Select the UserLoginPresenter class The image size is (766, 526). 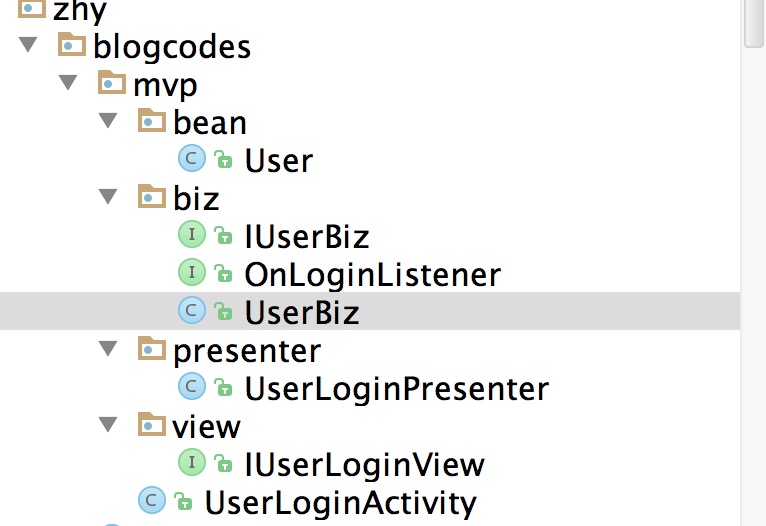(397, 389)
